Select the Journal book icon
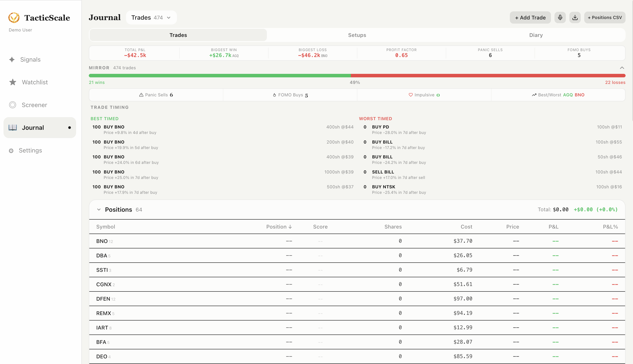Screen dimensions: 633x364 [13, 128]
